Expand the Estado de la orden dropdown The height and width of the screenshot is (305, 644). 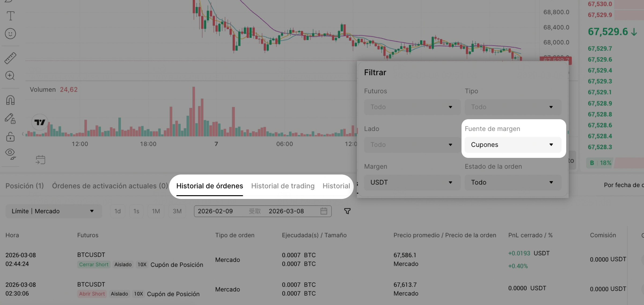pyautogui.click(x=513, y=183)
